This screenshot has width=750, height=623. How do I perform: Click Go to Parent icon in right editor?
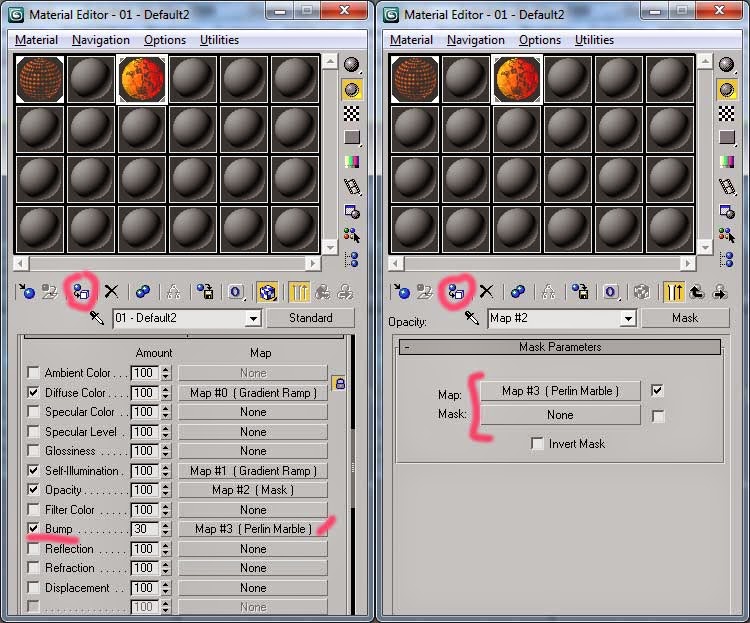coord(697,291)
